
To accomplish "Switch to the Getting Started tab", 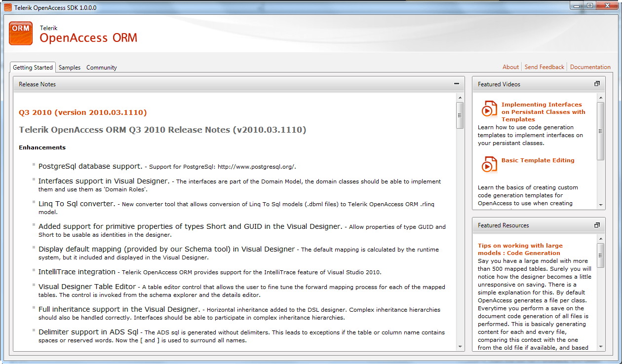I will 33,68.
